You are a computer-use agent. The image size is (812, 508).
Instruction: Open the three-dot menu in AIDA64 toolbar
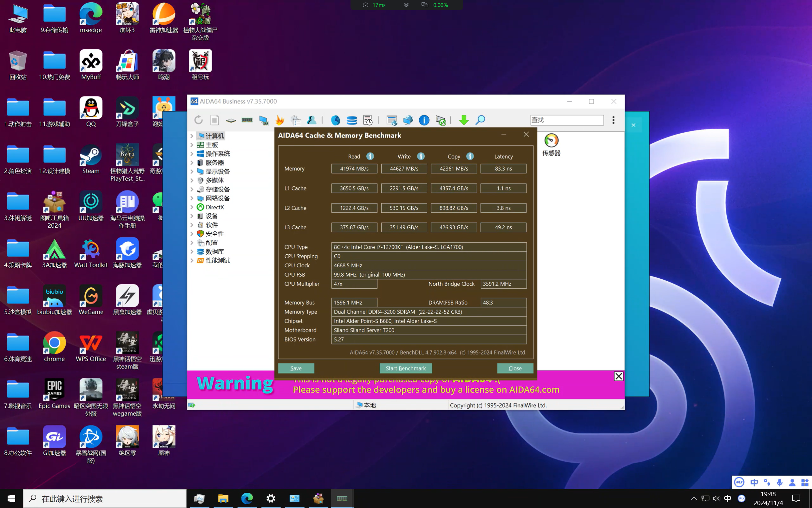click(613, 120)
